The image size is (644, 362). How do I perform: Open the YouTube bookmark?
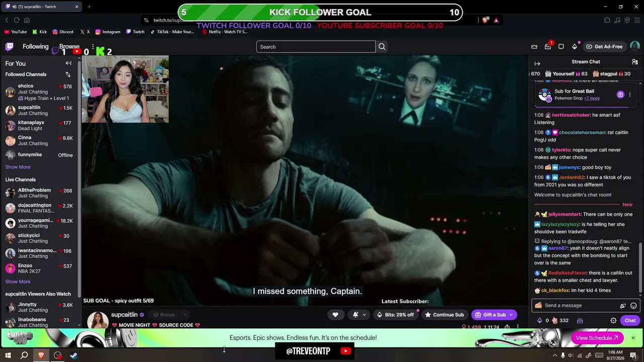tap(15, 32)
